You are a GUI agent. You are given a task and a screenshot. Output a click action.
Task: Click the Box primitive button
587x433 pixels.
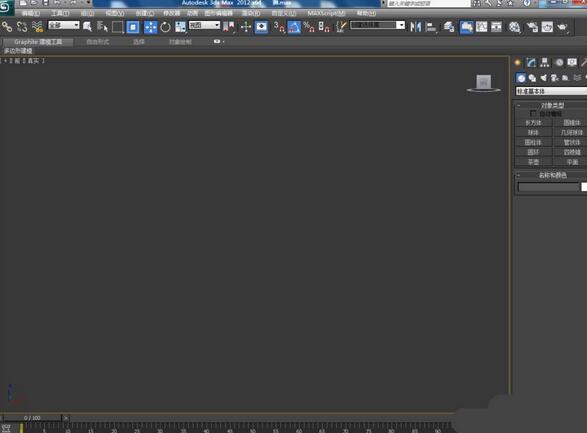pos(533,123)
